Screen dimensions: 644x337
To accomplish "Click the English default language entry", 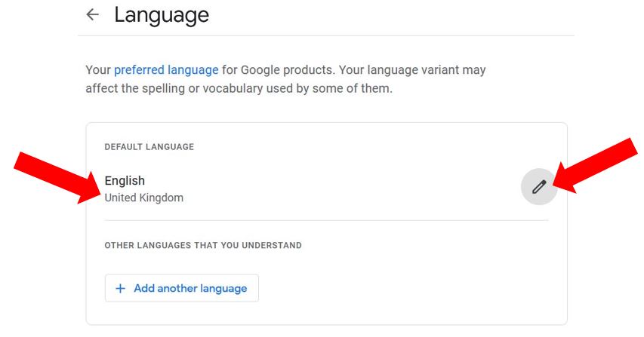I will click(x=125, y=181).
